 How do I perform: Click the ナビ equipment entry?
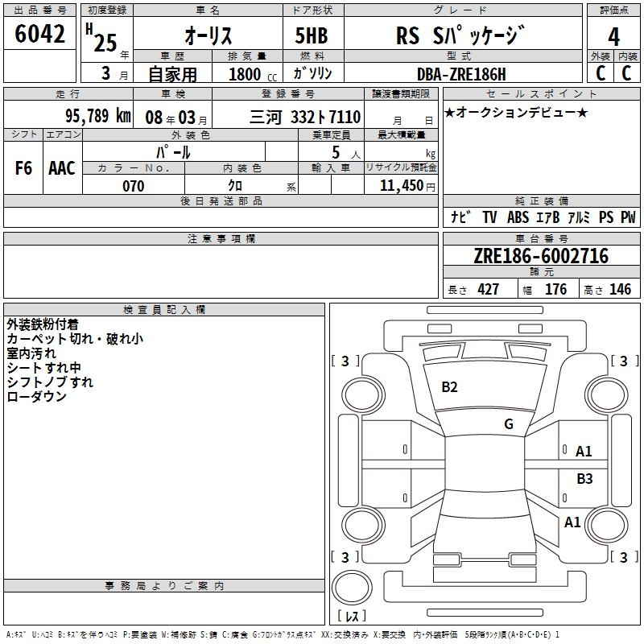460,217
